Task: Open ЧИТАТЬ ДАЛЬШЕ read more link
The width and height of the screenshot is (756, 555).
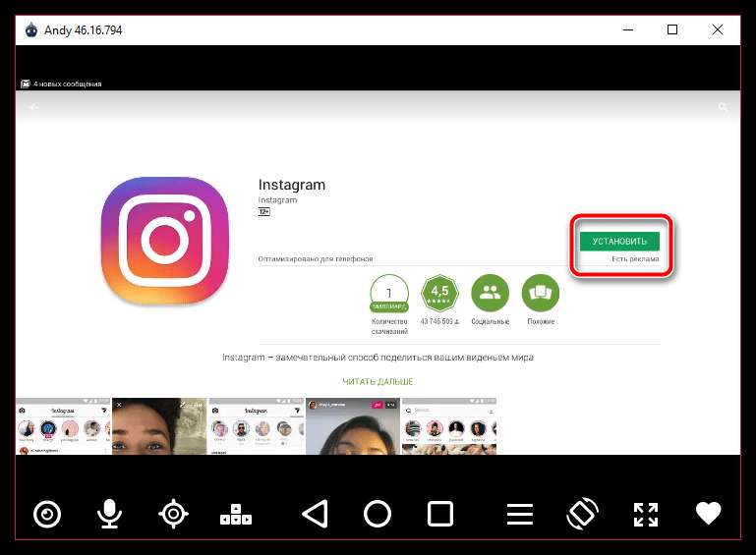Action: click(378, 381)
